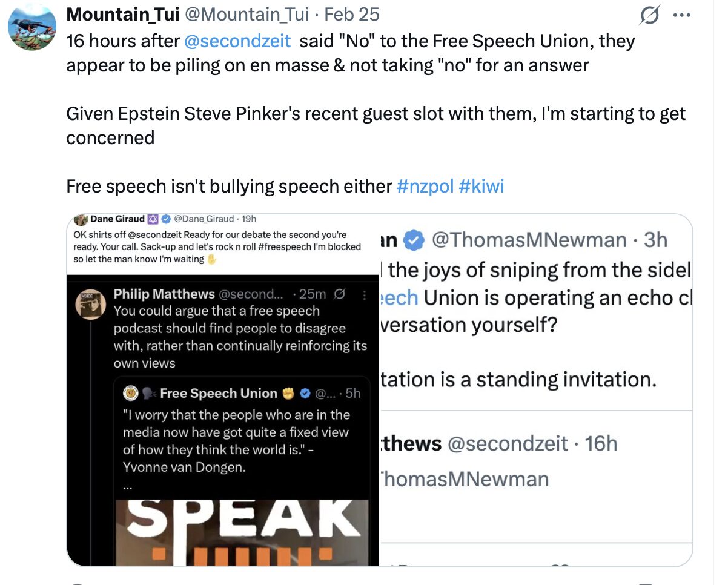Open the bold Mountain_Tui display name
Image resolution: width=728 pixels, height=585 pixels.
(114, 15)
